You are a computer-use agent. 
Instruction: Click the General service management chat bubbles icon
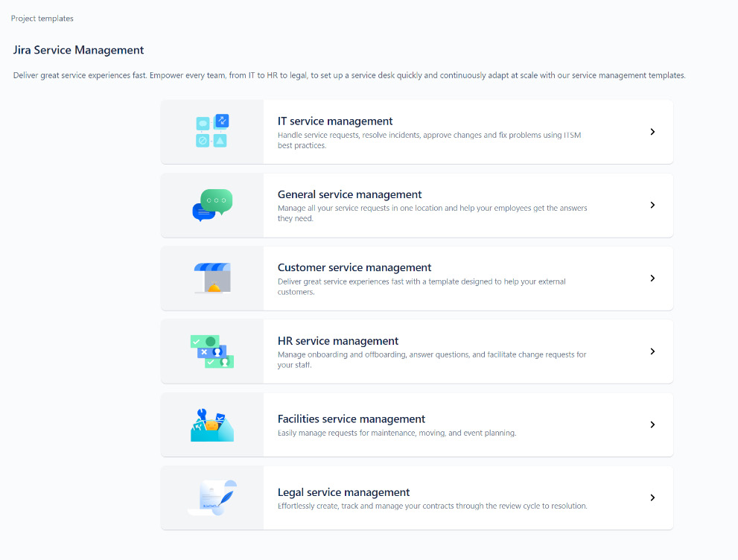pyautogui.click(x=212, y=206)
